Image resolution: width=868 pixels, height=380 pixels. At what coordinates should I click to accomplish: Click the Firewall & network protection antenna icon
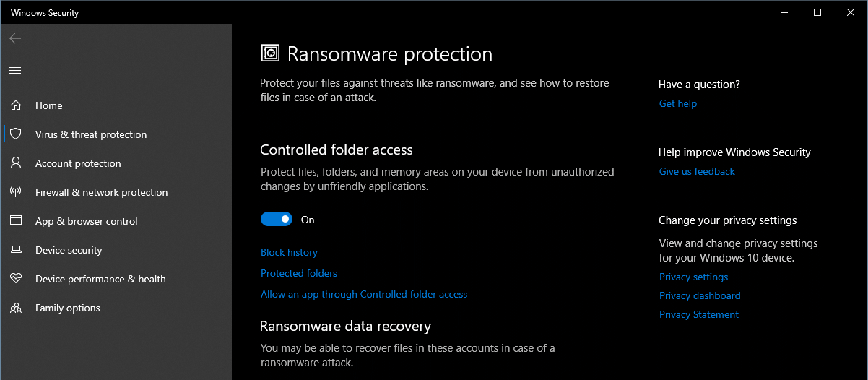16,192
